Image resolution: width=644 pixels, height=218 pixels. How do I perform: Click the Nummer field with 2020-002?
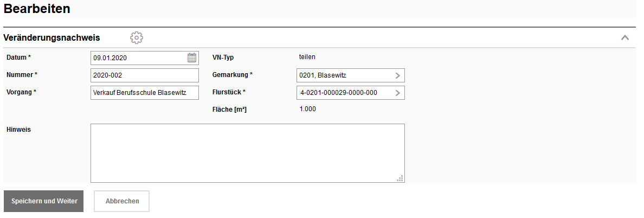(145, 75)
